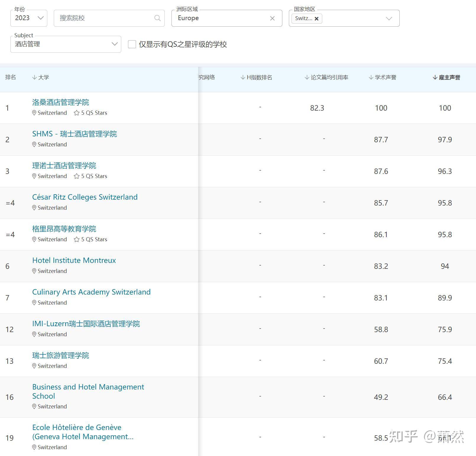476x456 pixels.
Task: Click the 86.1 academic reputation value
Action: pos(381,235)
